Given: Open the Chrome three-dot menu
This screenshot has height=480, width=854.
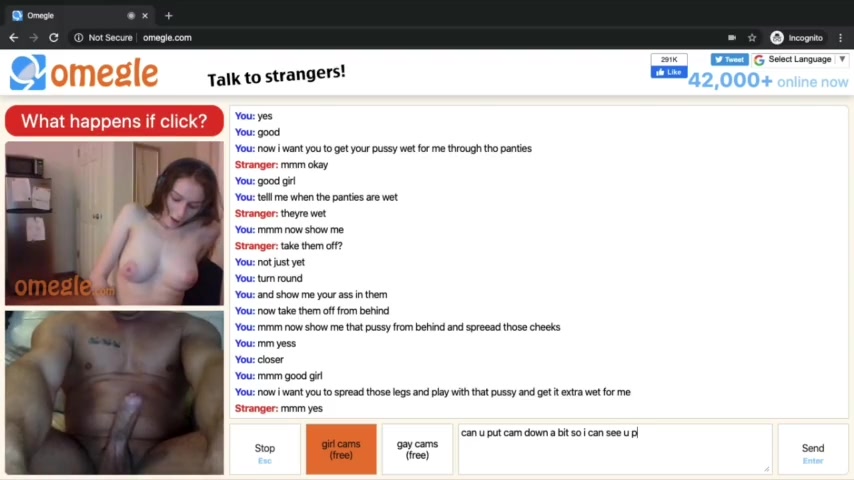Looking at the screenshot, I should click(840, 38).
